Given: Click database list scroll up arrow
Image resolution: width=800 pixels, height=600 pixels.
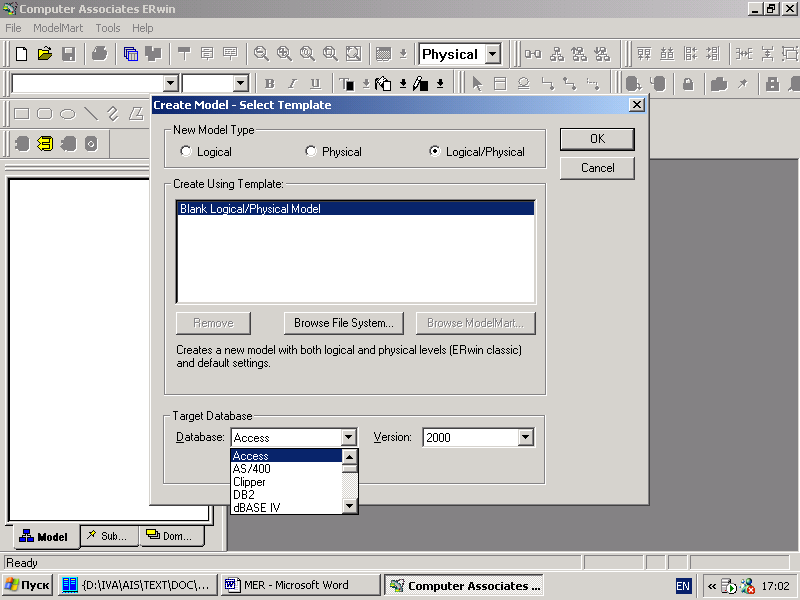Looking at the screenshot, I should tap(349, 457).
